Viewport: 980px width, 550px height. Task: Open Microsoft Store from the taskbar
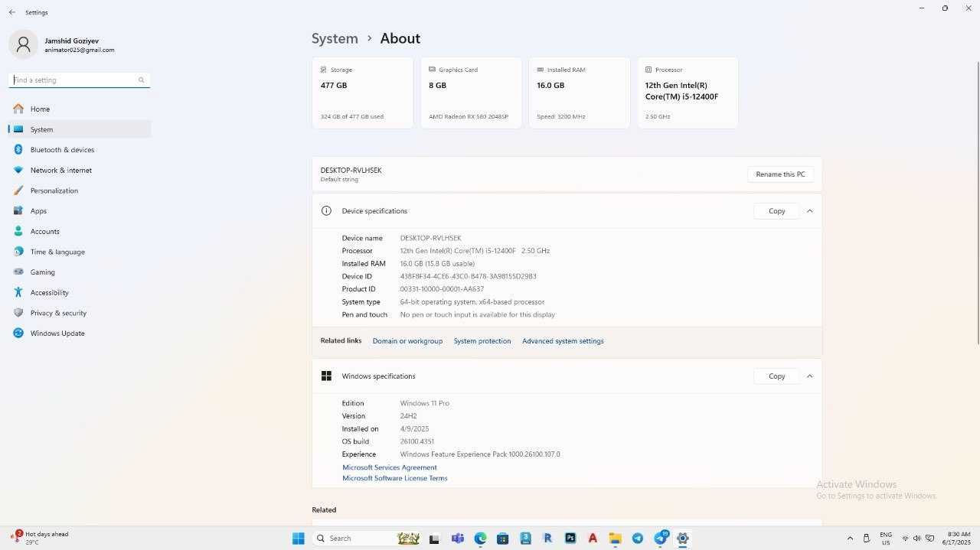tap(502, 539)
